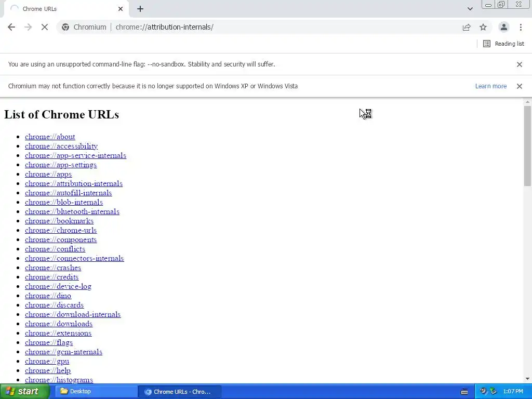
Task: Open chrome://discards link
Action: pyautogui.click(x=54, y=305)
